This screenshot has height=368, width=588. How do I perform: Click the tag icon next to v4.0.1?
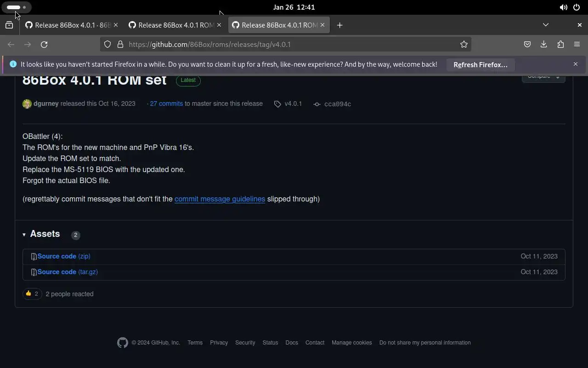coord(277,104)
